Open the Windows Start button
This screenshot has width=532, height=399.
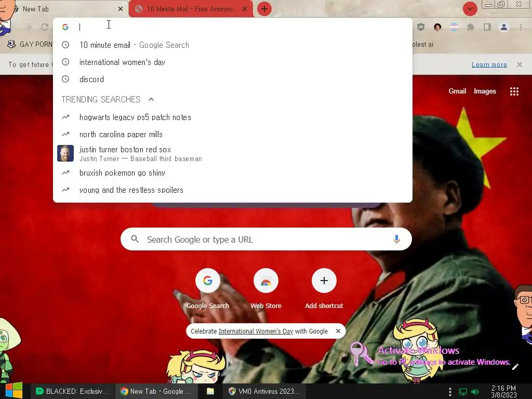click(14, 391)
